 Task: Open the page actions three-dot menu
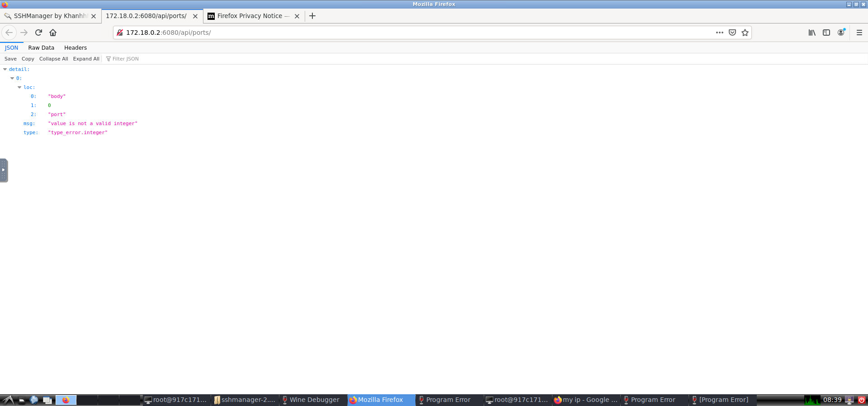720,33
